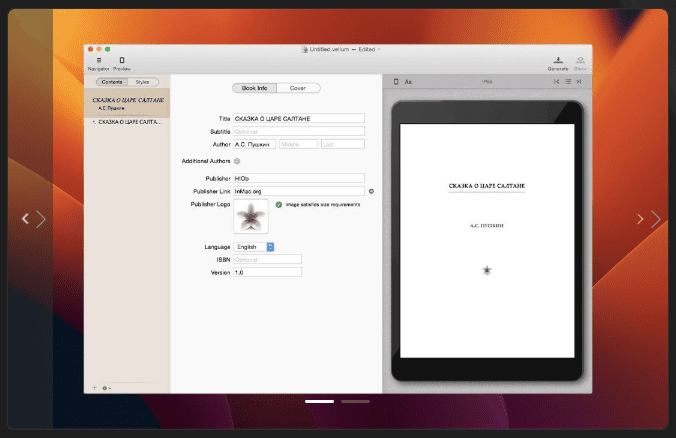Jump to next chapter in preview

[579, 81]
